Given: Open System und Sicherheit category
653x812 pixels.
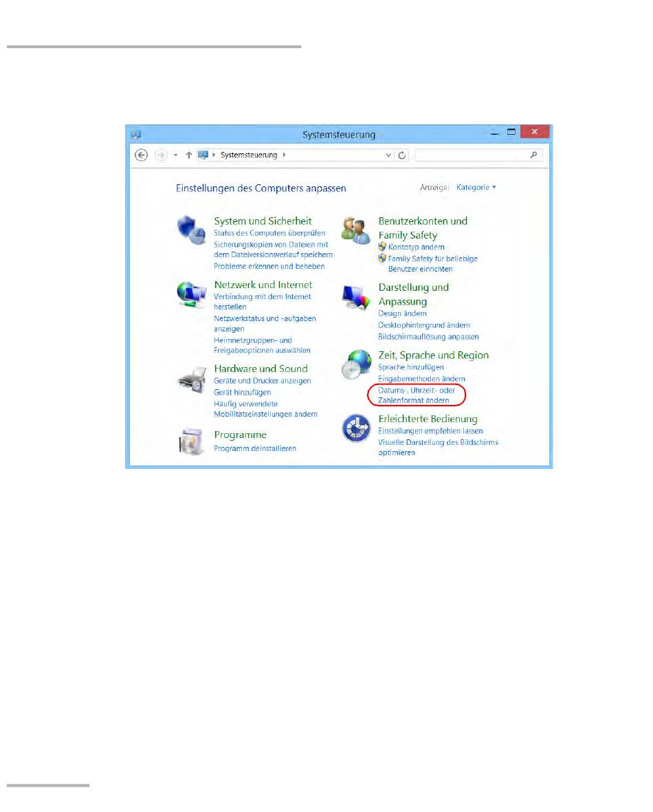Looking at the screenshot, I should (263, 221).
